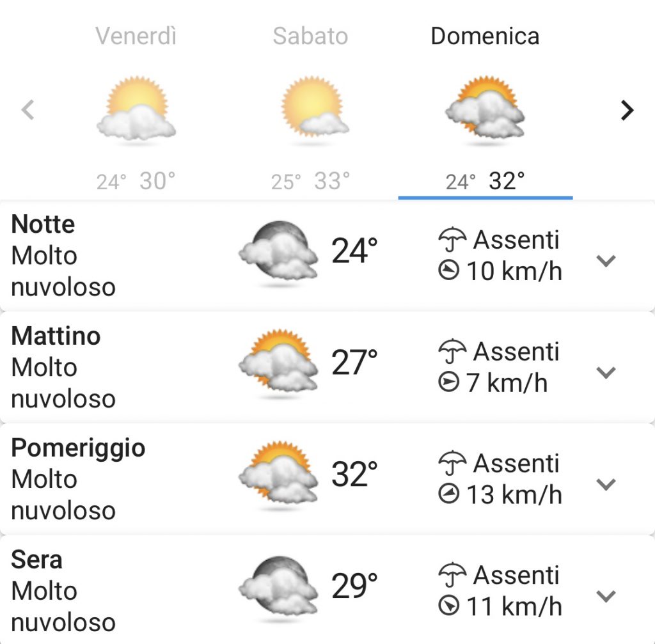
Task: Expand the Sera forecast details chevron
Action: pyautogui.click(x=606, y=596)
